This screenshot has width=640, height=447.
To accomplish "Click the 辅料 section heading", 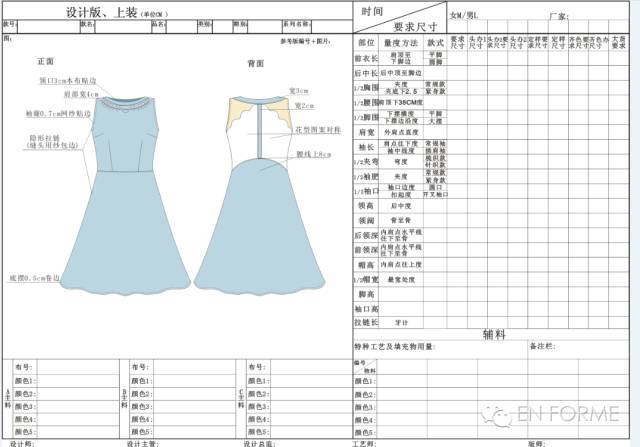I will (x=494, y=336).
